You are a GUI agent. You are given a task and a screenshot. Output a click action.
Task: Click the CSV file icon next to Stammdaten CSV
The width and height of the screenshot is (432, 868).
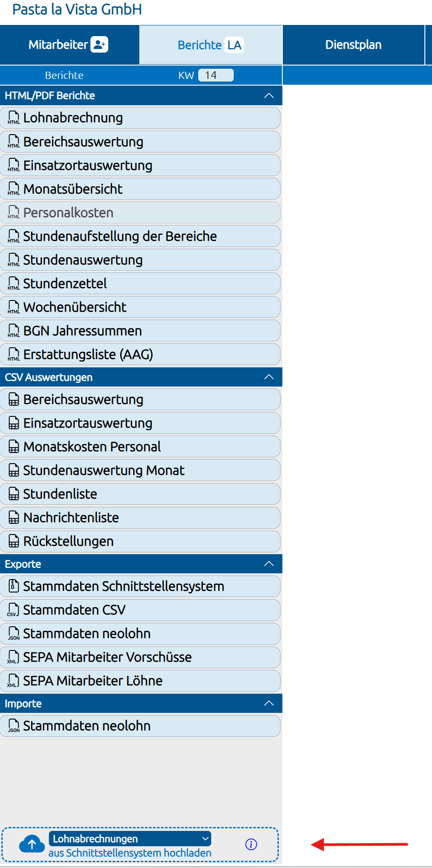tap(13, 610)
